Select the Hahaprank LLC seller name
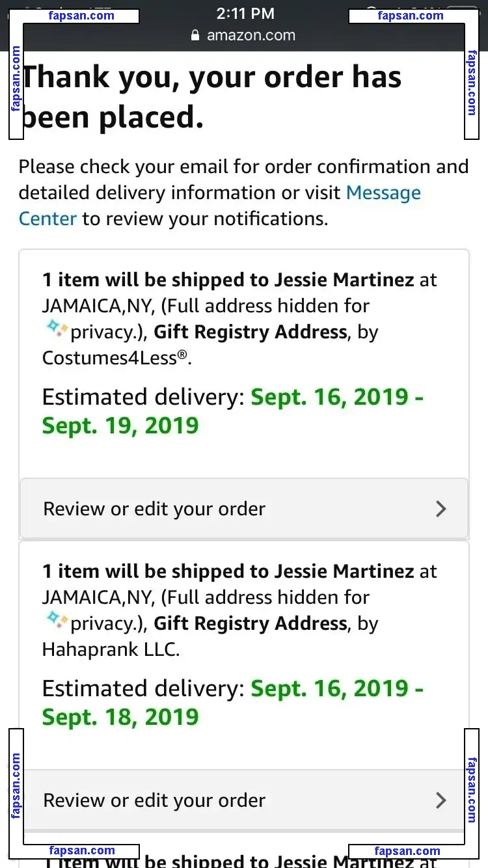Viewport: 488px width, 868px height. tap(110, 649)
